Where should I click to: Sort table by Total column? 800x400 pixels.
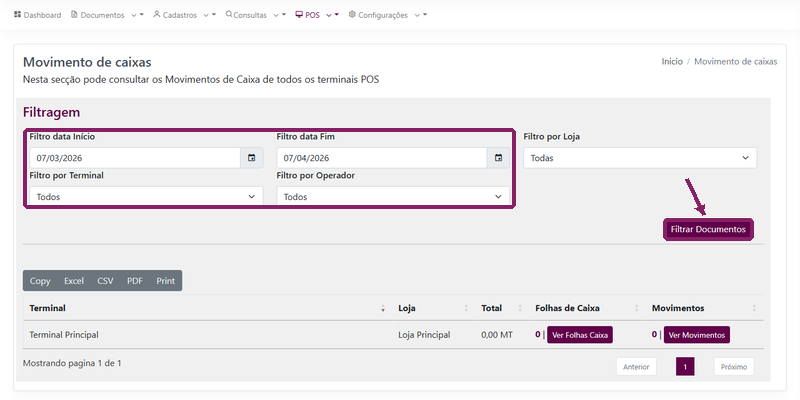tap(502, 308)
